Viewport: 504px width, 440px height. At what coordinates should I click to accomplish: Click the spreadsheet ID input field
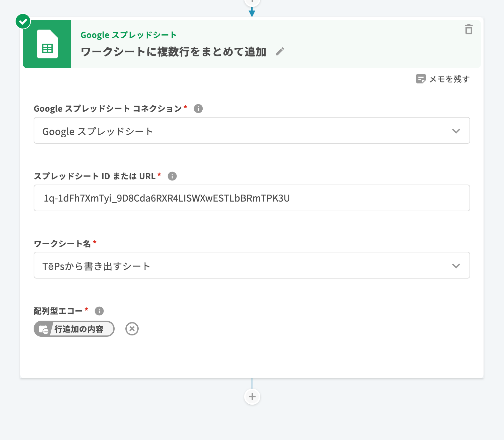[x=252, y=198]
